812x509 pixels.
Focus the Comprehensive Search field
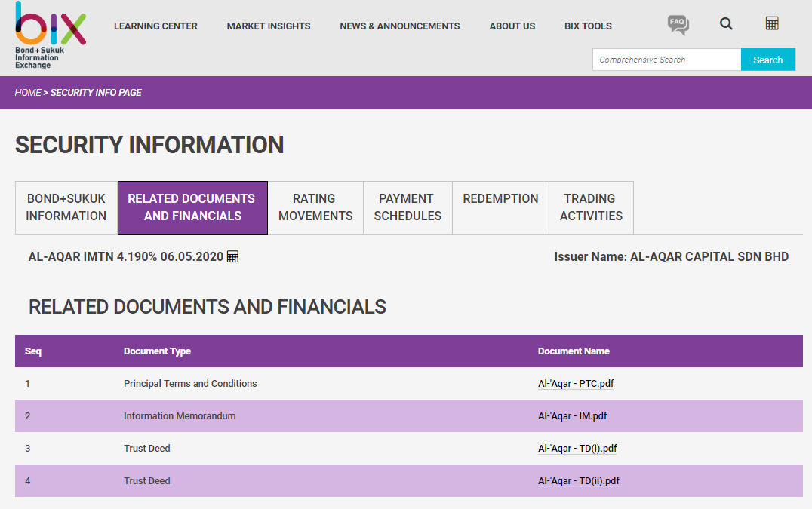[x=667, y=60]
